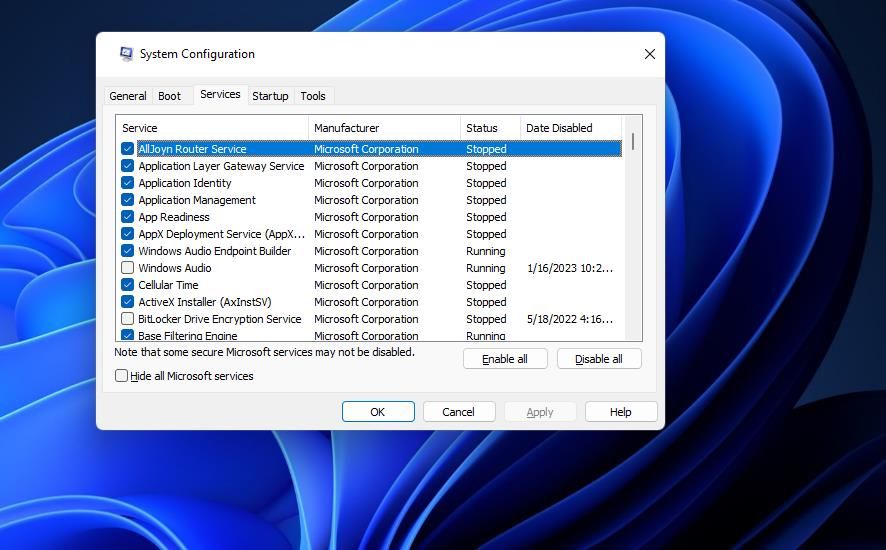Screen dimensions: 886x550
Task: Sort by Status column header
Action: pos(490,128)
